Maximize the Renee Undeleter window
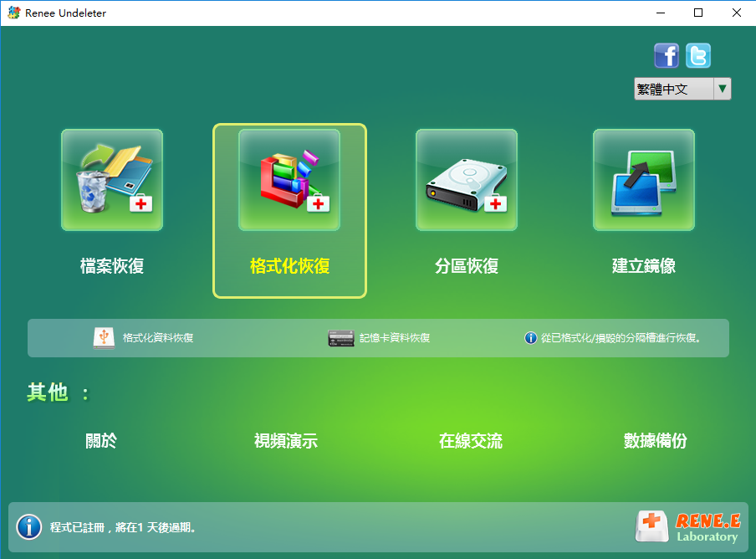Screen dimensions: 756x559 (698, 13)
